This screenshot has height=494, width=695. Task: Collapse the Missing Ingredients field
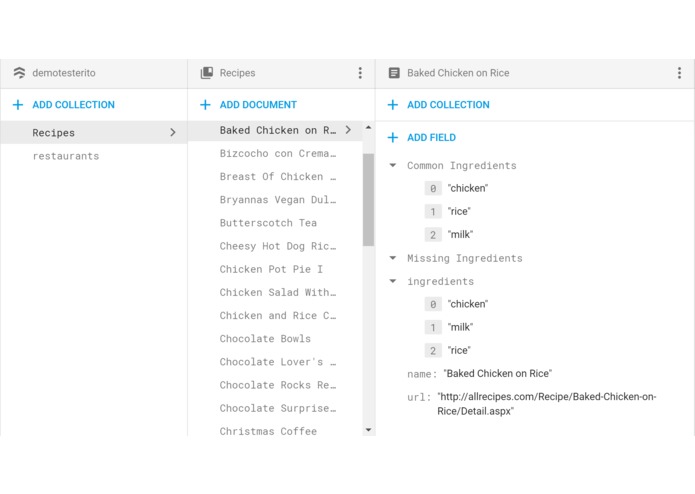click(392, 258)
